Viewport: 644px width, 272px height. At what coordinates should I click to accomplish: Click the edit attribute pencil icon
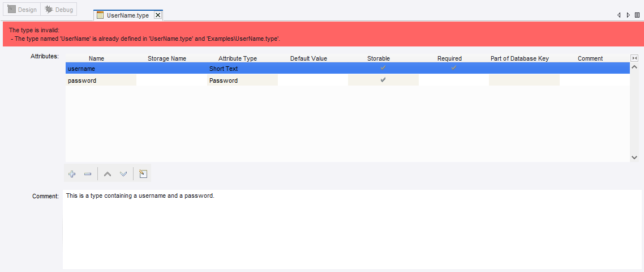tap(143, 174)
